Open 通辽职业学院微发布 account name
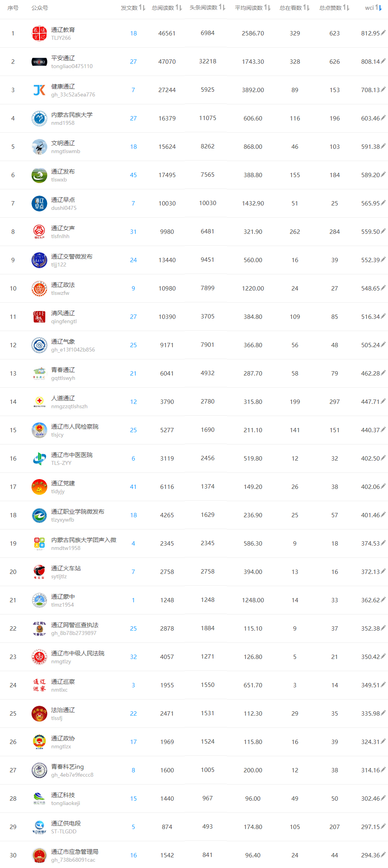The width and height of the screenshot is (388, 868). point(78,511)
